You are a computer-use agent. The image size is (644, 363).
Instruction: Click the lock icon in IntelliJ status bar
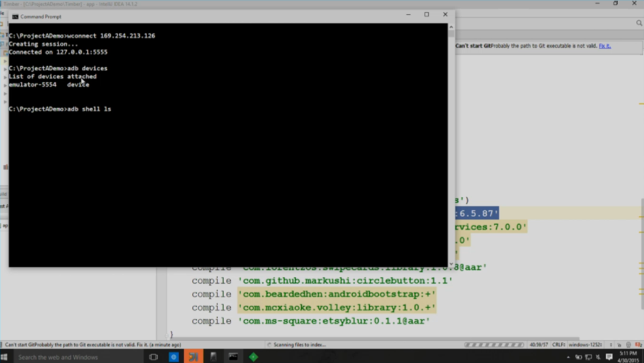[x=619, y=345]
